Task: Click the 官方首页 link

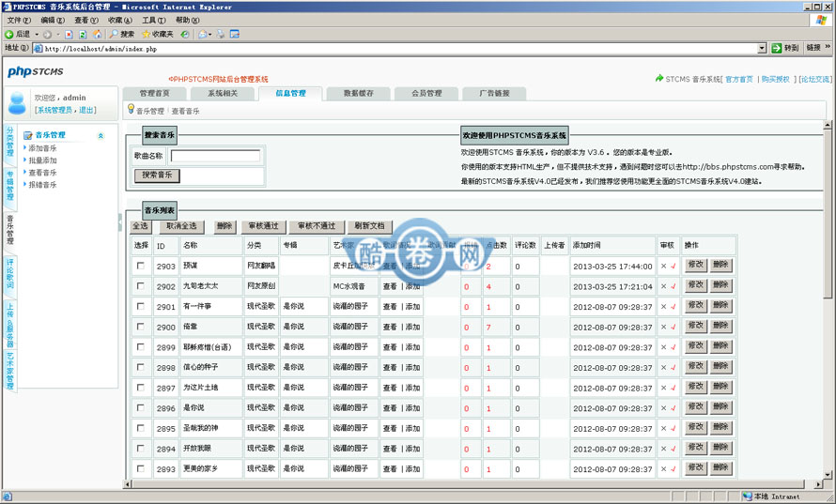Action: (x=739, y=79)
